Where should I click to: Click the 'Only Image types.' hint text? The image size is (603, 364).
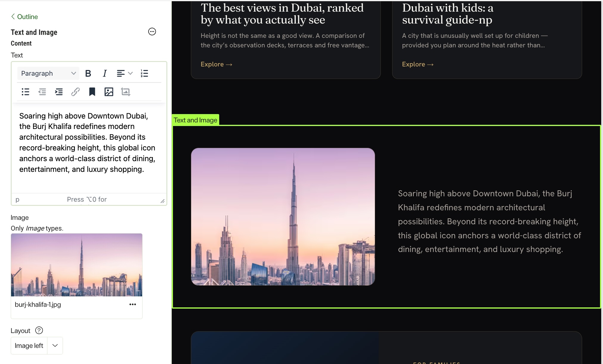(x=37, y=228)
